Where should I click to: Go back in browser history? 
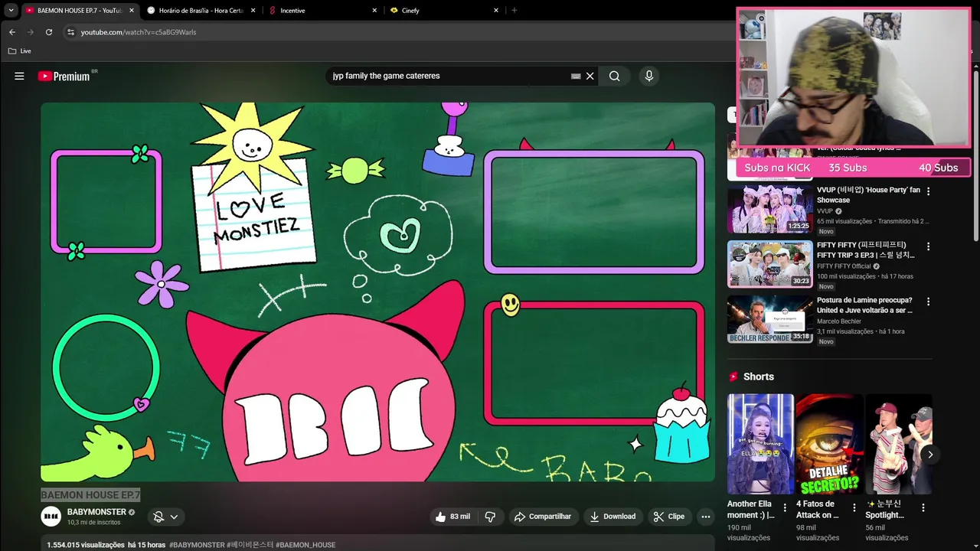click(x=11, y=32)
